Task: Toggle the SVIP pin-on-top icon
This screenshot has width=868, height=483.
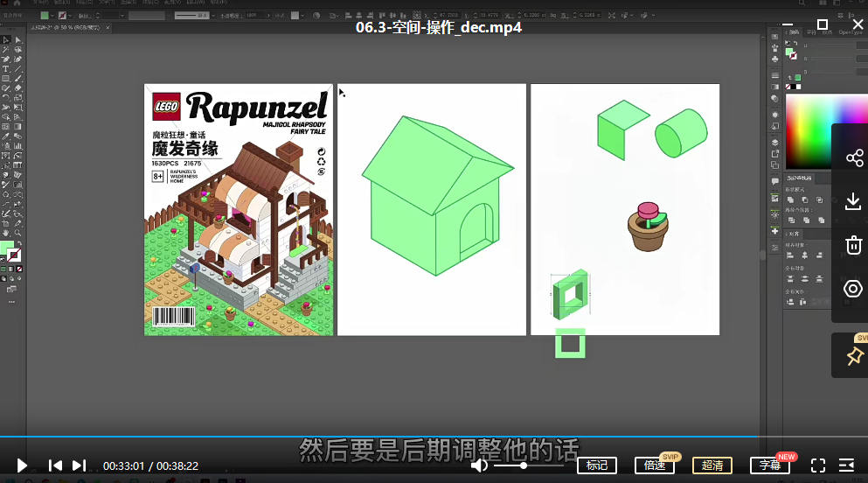Action: pyautogui.click(x=854, y=356)
